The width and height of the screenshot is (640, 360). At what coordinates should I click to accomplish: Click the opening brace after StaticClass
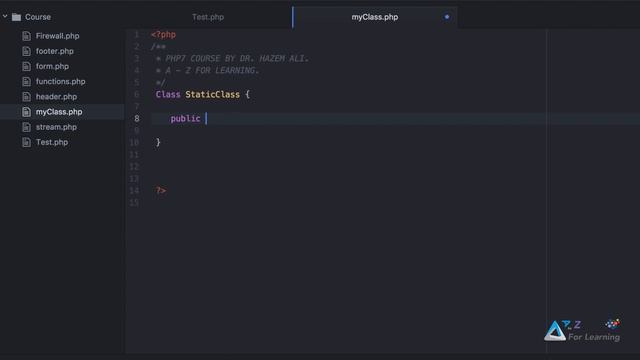pyautogui.click(x=247, y=95)
